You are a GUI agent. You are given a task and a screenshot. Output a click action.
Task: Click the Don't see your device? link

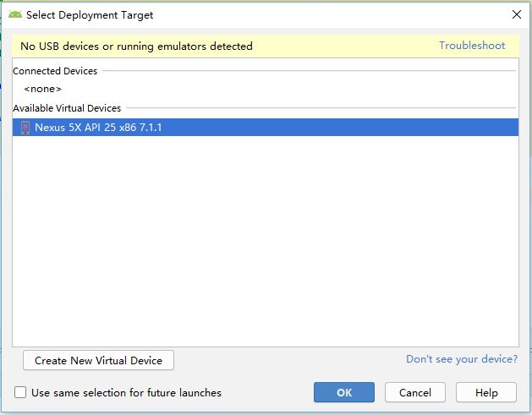(462, 358)
